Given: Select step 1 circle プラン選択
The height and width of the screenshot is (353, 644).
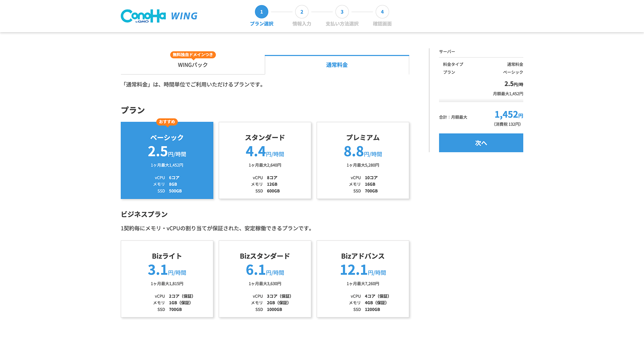Looking at the screenshot, I should pyautogui.click(x=262, y=12).
